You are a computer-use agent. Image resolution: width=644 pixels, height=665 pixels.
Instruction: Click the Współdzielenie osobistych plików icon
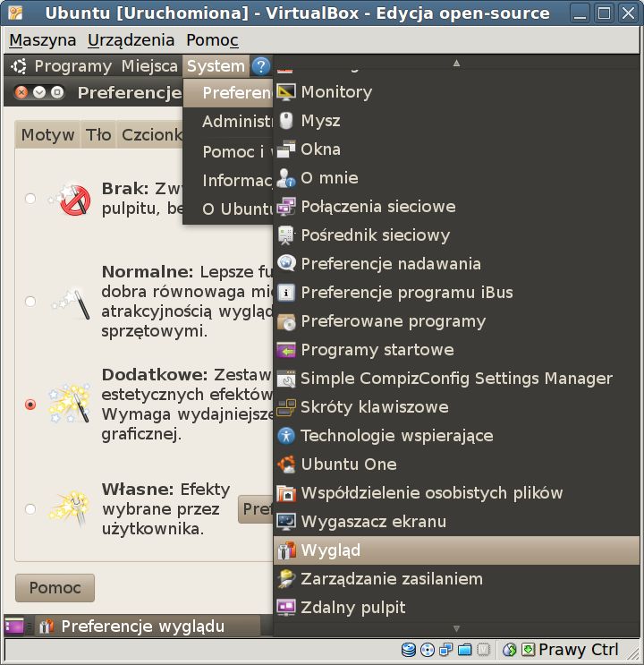tap(286, 493)
